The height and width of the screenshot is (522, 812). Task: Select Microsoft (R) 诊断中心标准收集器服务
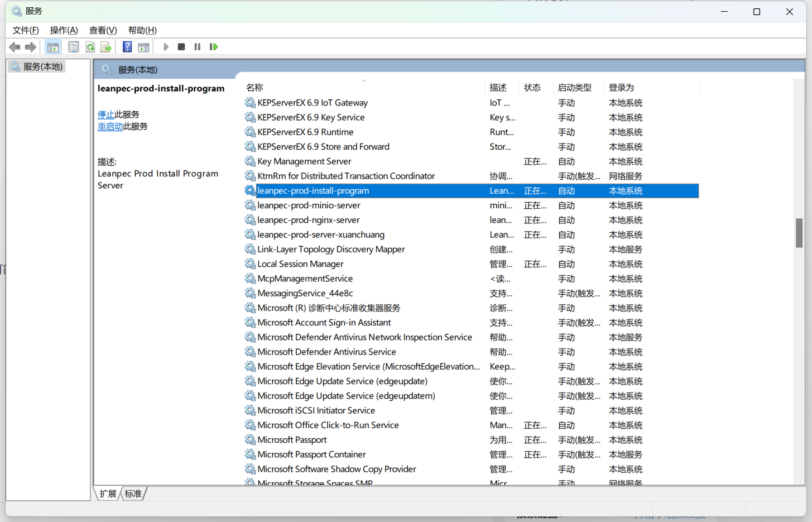471,308
